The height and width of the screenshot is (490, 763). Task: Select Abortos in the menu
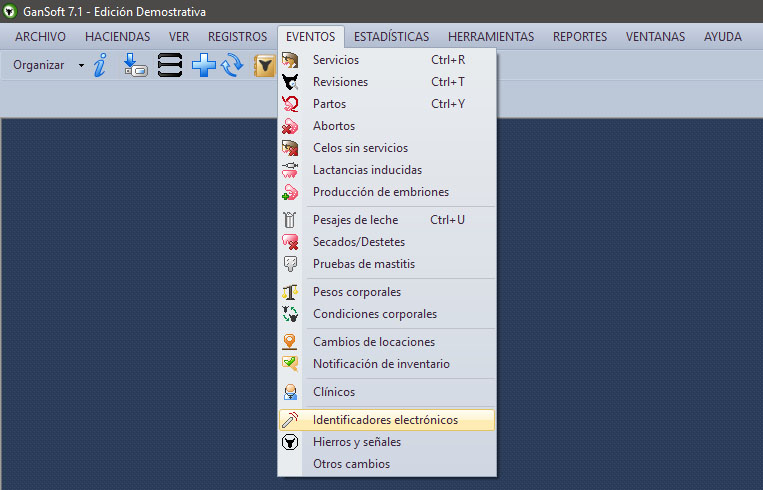point(387,126)
